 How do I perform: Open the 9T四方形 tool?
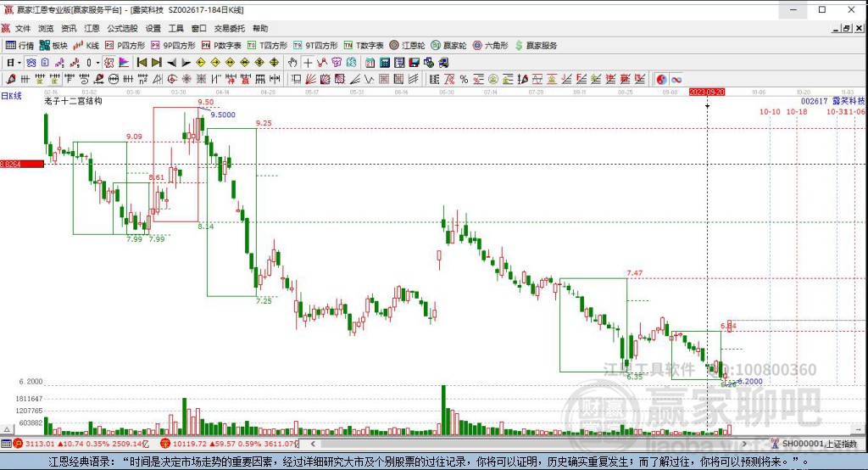(x=315, y=46)
